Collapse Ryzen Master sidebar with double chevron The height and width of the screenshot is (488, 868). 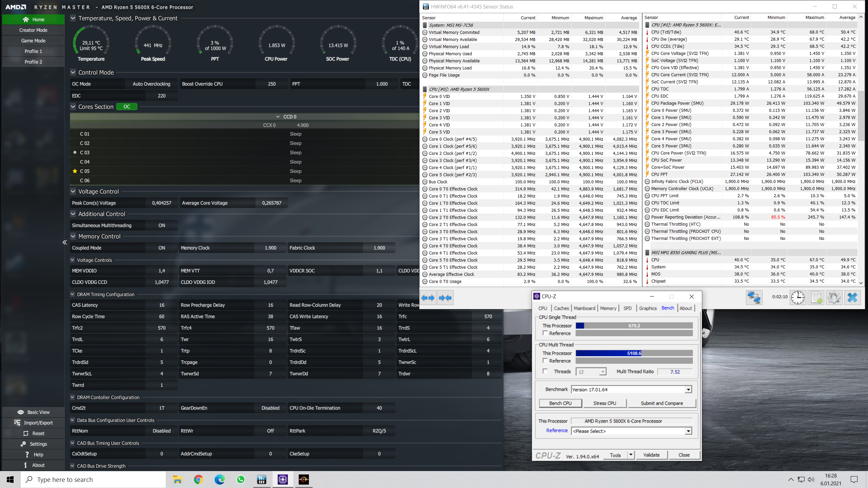(65, 242)
